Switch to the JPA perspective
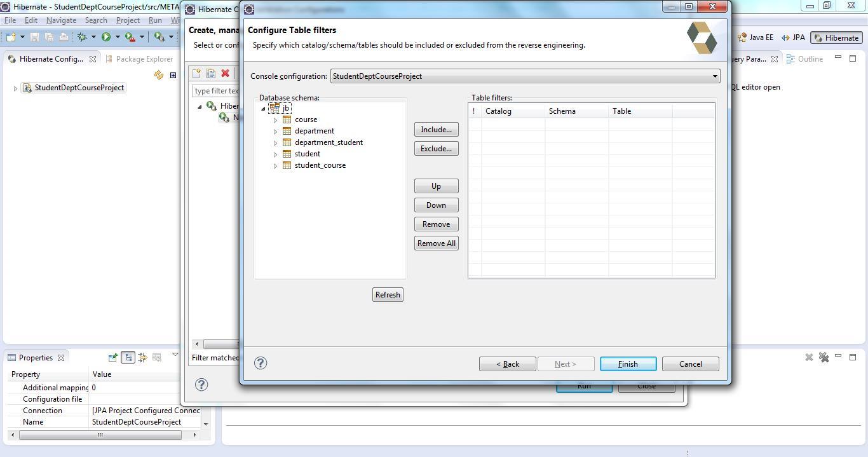Image resolution: width=868 pixels, height=457 pixels. coord(794,38)
